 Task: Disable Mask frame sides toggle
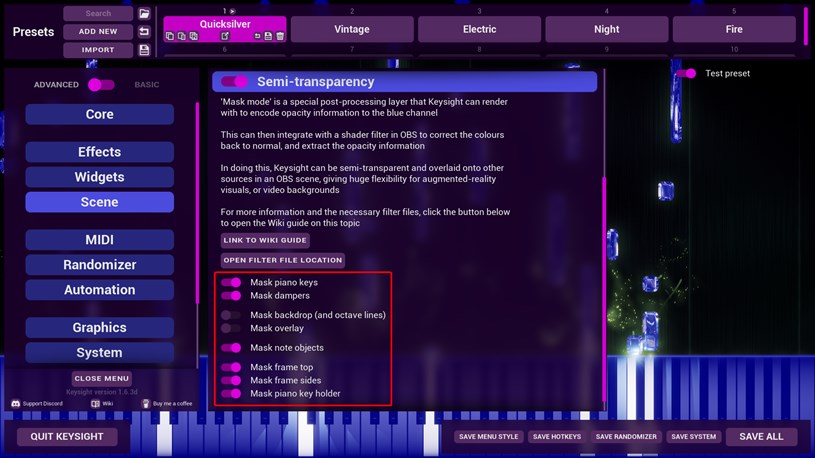tap(231, 380)
